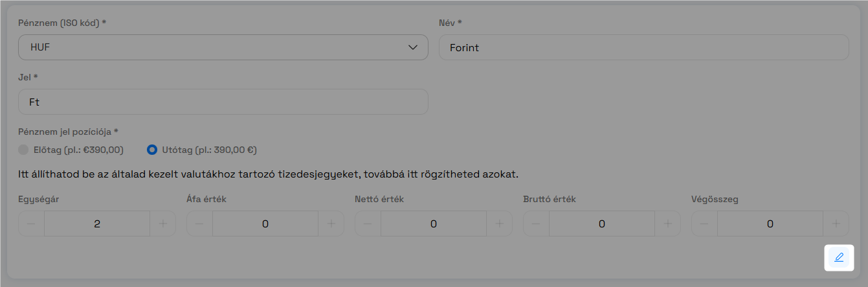The height and width of the screenshot is (287, 868).
Task: Decrease Nettó érték with minus icon
Action: (368, 224)
